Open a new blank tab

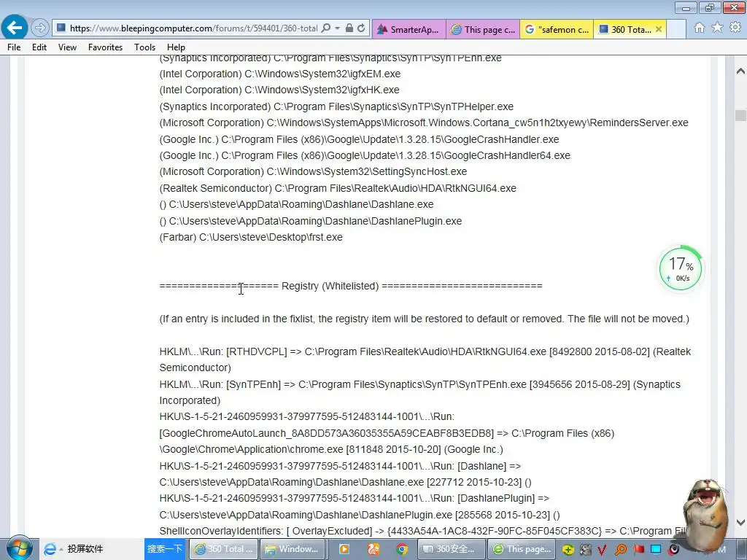point(676,29)
